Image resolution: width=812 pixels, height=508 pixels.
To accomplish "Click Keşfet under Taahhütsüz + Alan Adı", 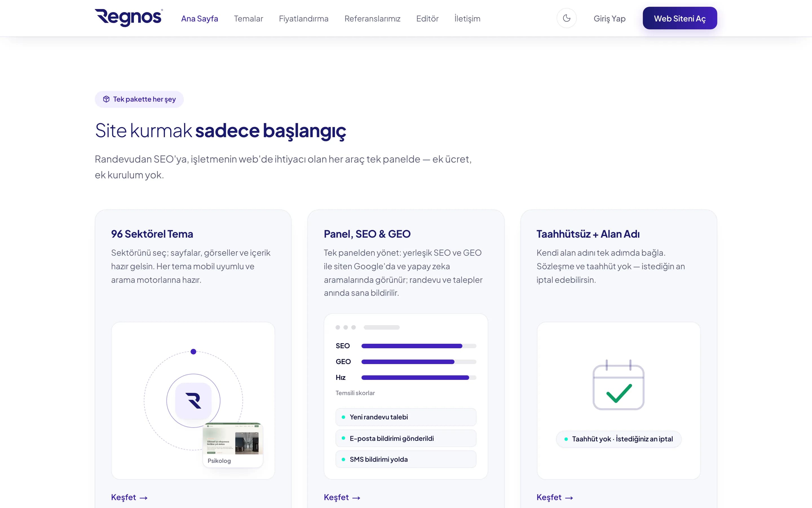I will coord(555,497).
